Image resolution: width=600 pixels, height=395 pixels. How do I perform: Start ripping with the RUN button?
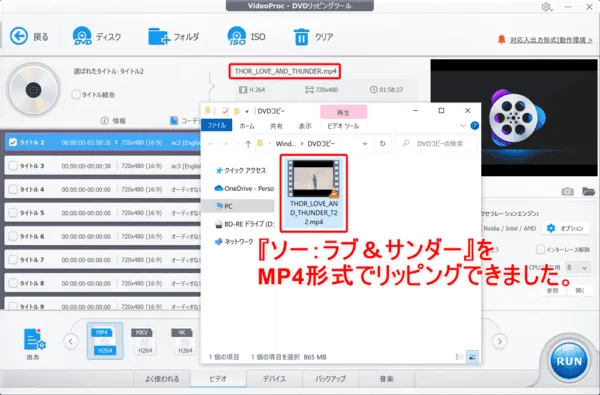[x=569, y=362]
